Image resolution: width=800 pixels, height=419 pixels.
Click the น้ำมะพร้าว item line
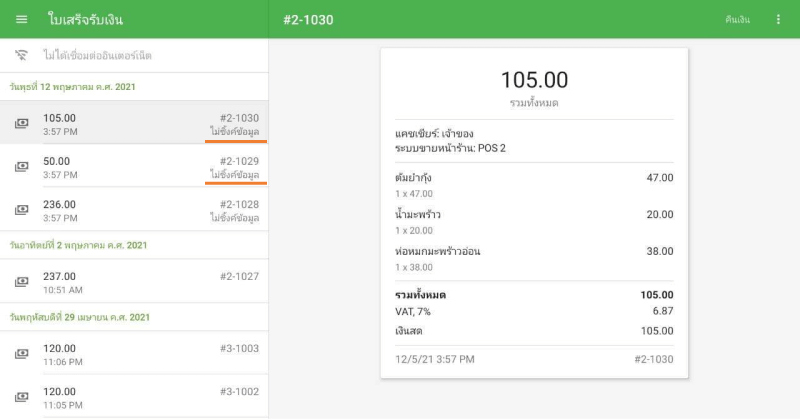534,222
